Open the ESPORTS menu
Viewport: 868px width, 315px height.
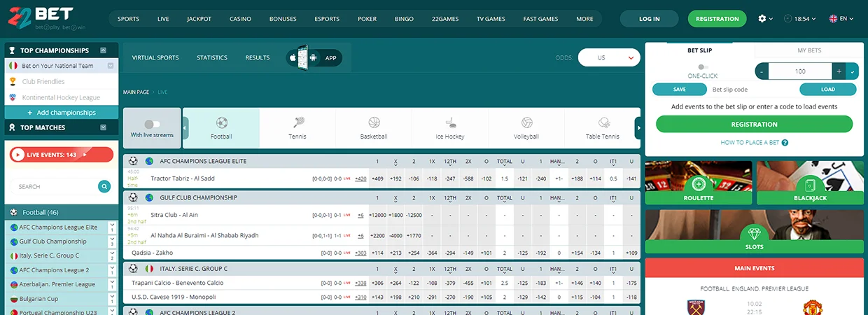click(x=327, y=19)
